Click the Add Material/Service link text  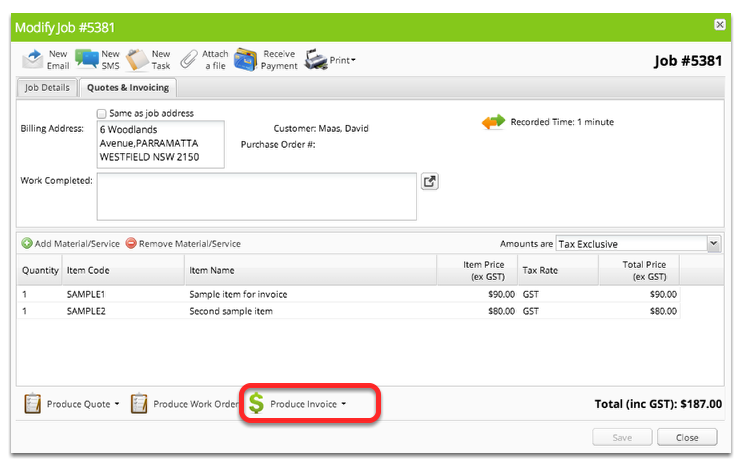click(77, 243)
